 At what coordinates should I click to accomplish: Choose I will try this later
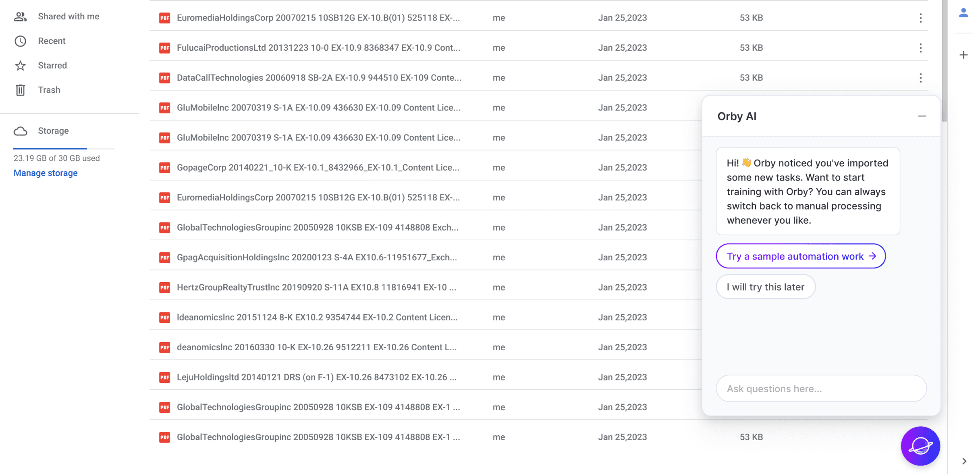click(765, 287)
